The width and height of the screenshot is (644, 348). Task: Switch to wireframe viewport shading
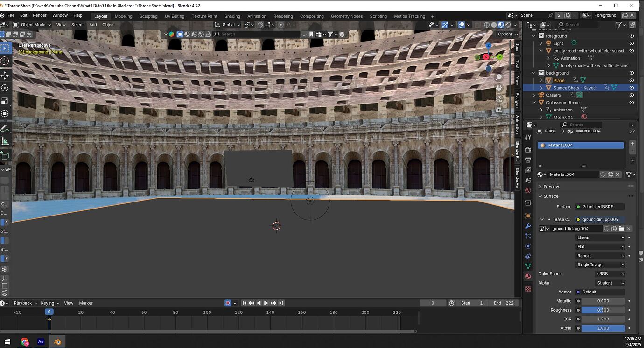point(487,25)
